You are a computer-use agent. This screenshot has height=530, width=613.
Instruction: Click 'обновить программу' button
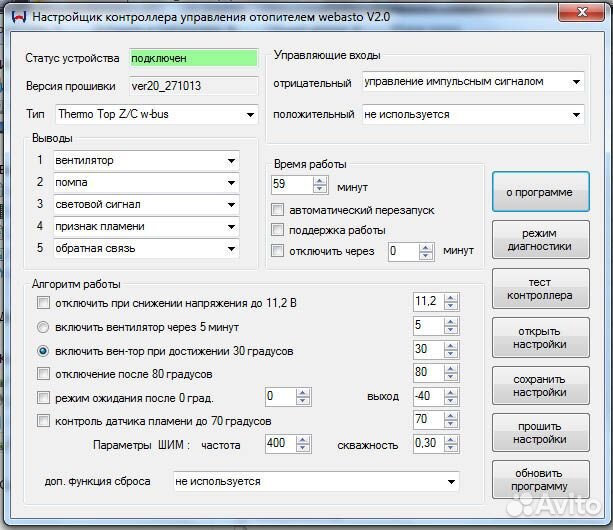click(x=540, y=480)
